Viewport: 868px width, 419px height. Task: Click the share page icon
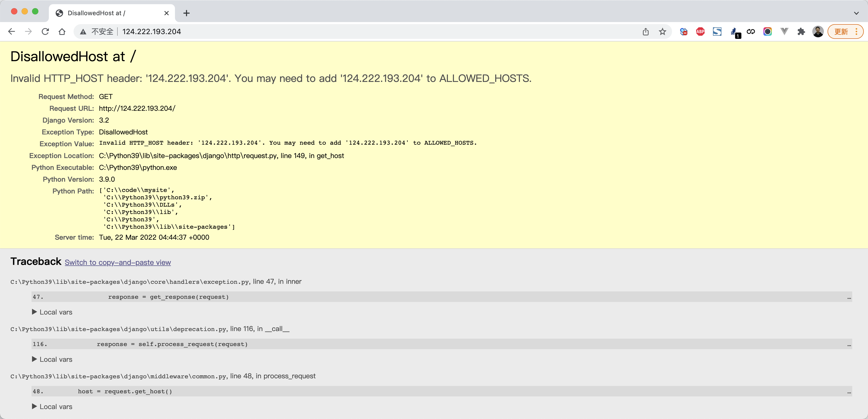pos(645,32)
